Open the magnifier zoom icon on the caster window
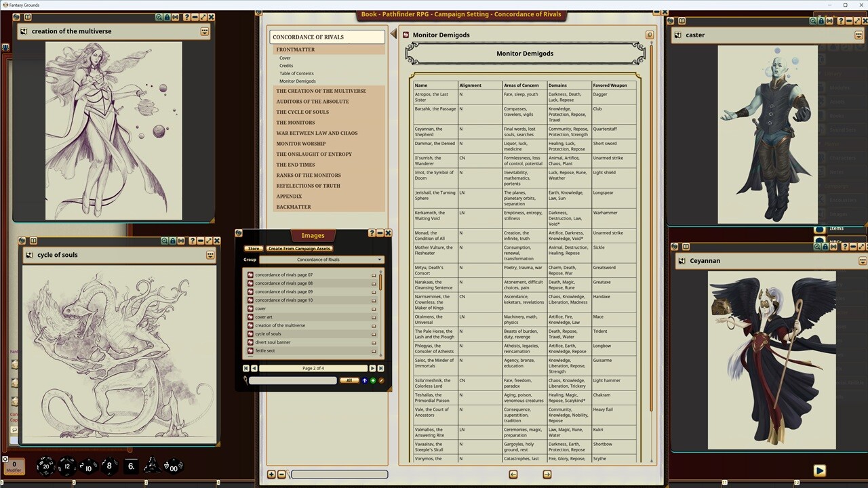Screen dimensions: 868x488 tap(812, 21)
